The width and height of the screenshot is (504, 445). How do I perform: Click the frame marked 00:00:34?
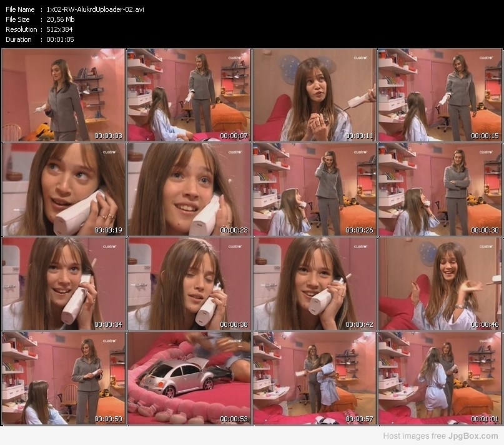(63, 284)
